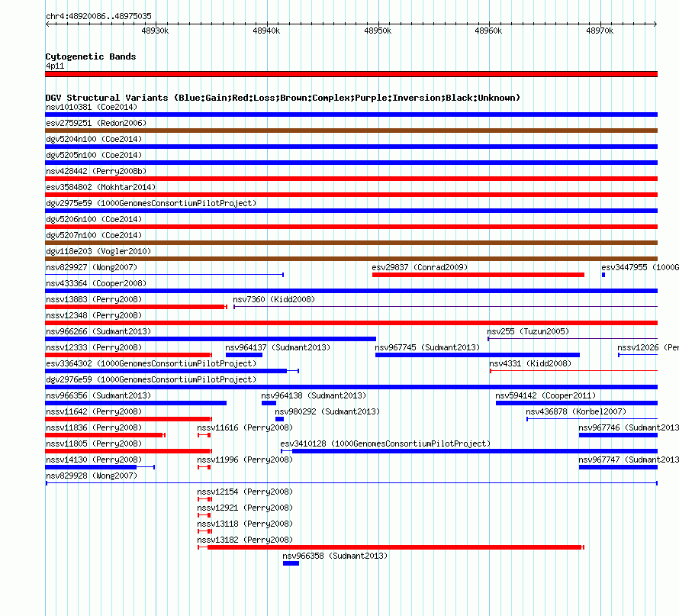Click the 48940k ruler position
The image size is (679, 616).
[266, 31]
